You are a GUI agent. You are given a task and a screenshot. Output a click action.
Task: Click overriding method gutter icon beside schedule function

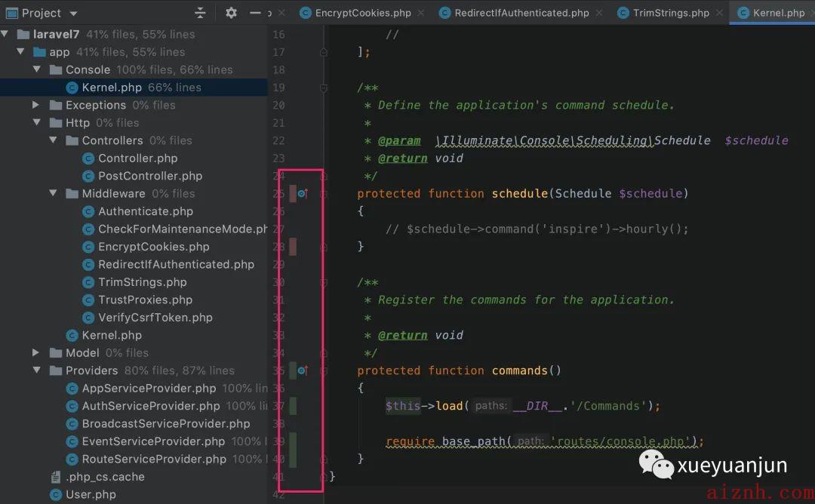(x=303, y=194)
